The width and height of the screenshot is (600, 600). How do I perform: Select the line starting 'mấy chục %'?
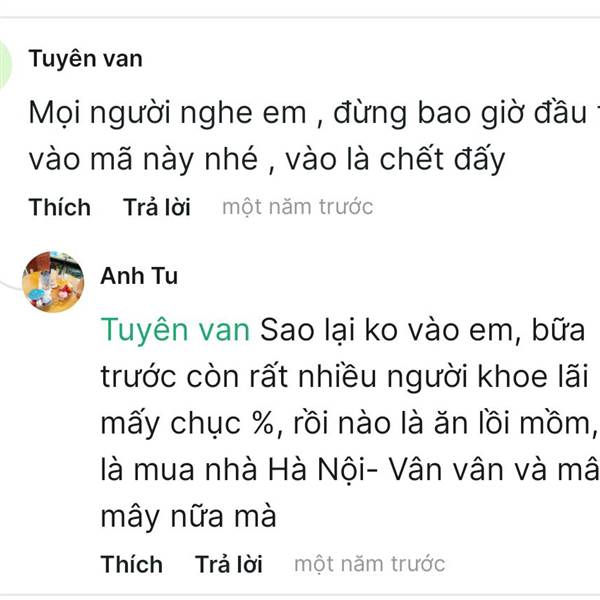(349, 424)
